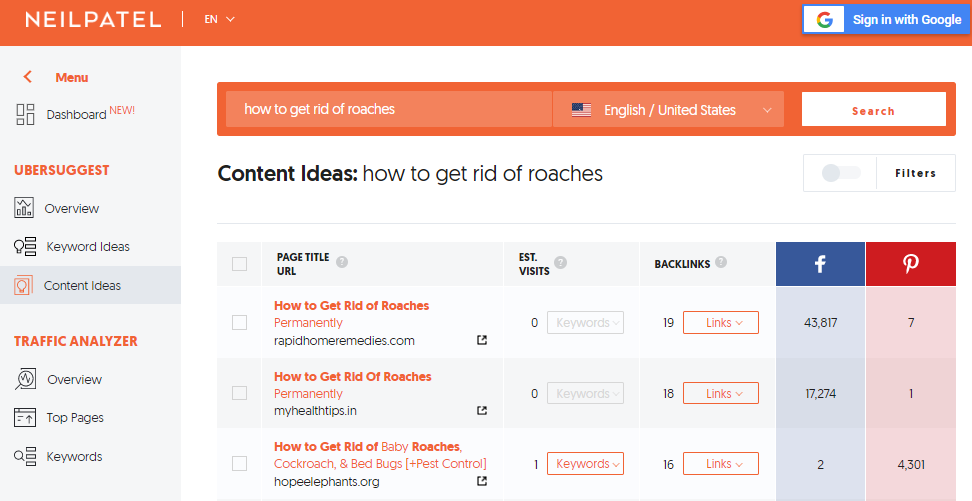Viewport: 972px width, 501px height.
Task: Expand Keywords dropdown for myhealthtips.in row
Action: click(x=585, y=393)
